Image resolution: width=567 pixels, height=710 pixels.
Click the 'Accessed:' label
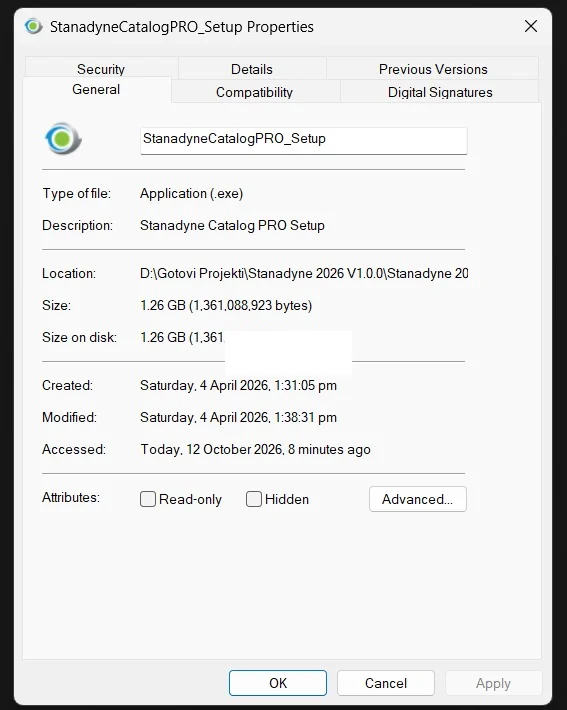tap(74, 449)
